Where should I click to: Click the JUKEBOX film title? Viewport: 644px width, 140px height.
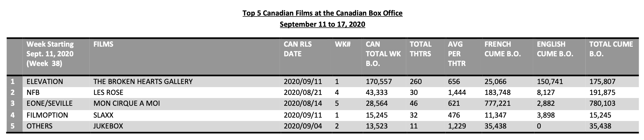click(x=108, y=126)
